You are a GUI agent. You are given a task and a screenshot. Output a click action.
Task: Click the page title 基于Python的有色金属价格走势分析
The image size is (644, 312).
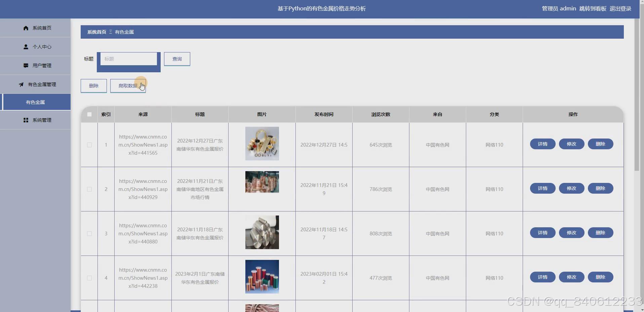322,9
